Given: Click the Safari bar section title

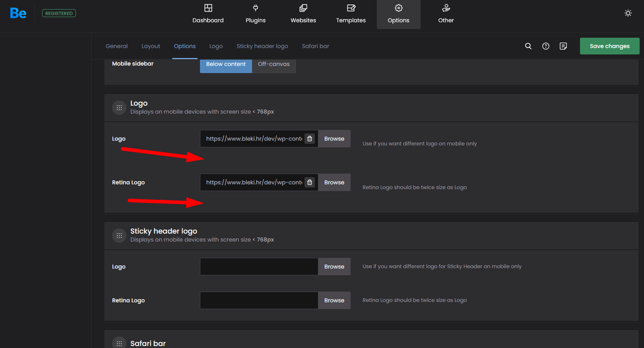Looking at the screenshot, I should [148, 343].
